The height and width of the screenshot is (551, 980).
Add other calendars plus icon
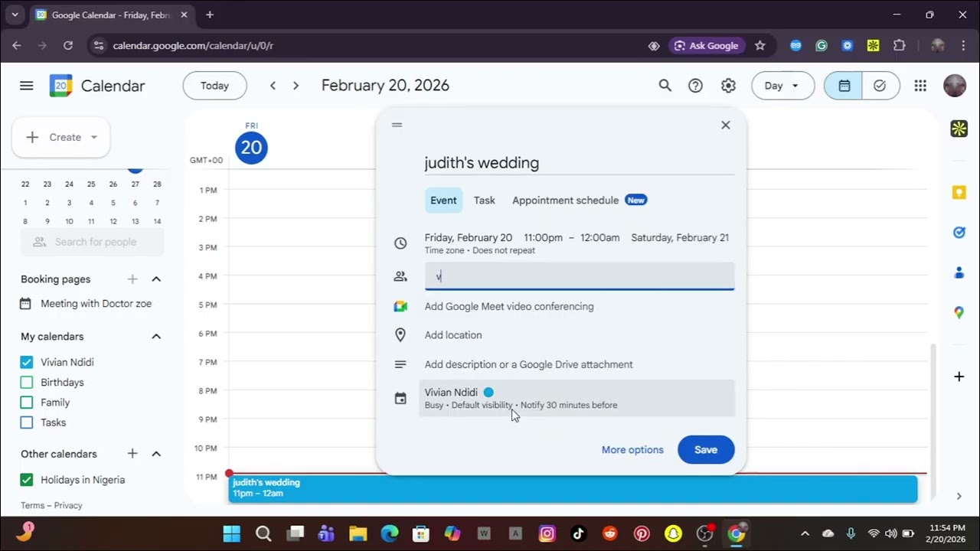(x=132, y=454)
